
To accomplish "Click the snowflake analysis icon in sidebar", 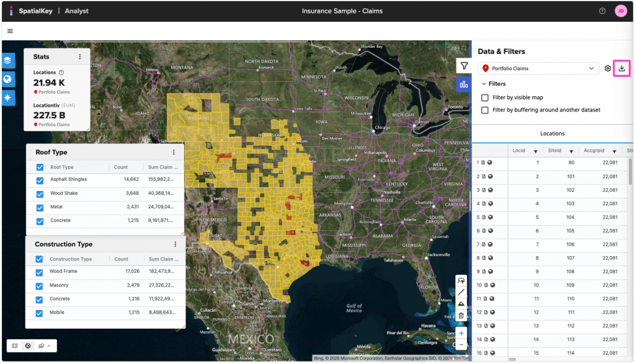I will [x=8, y=97].
